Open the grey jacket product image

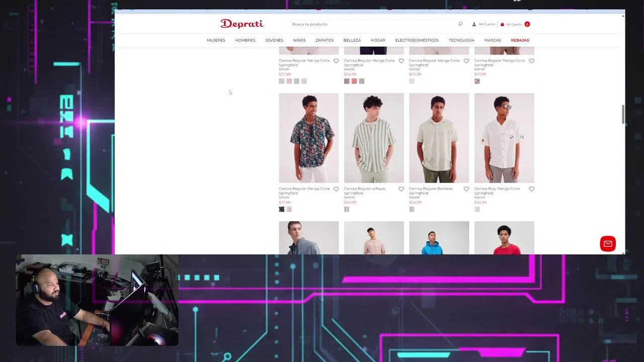(309, 238)
